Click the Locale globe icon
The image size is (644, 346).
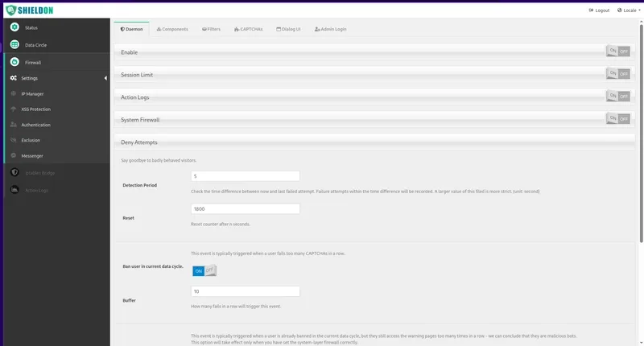pos(619,10)
